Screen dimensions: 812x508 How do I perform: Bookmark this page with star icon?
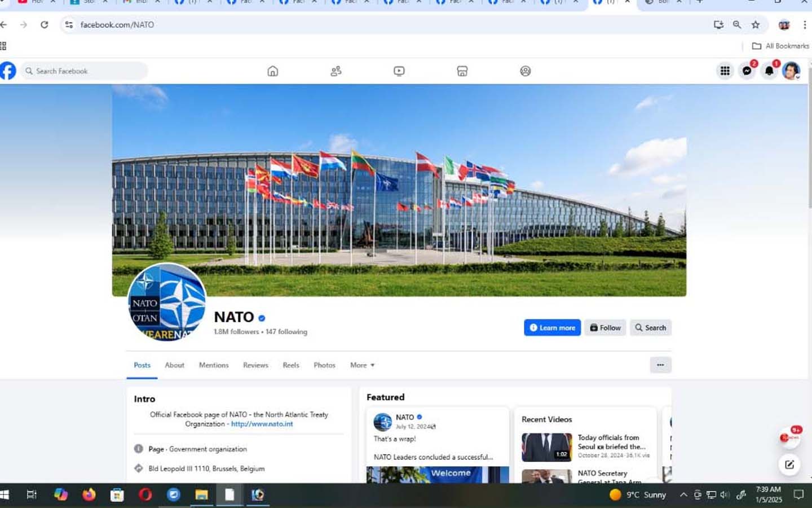[756, 24]
